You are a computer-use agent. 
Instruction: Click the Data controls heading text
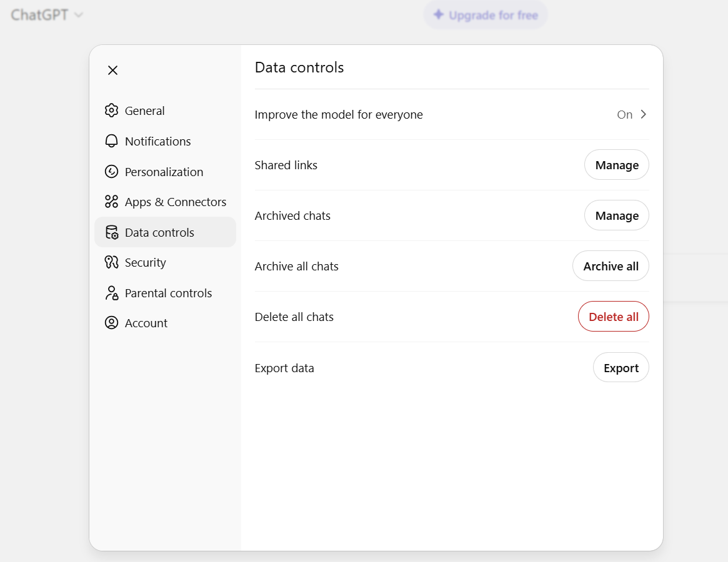[x=299, y=68]
